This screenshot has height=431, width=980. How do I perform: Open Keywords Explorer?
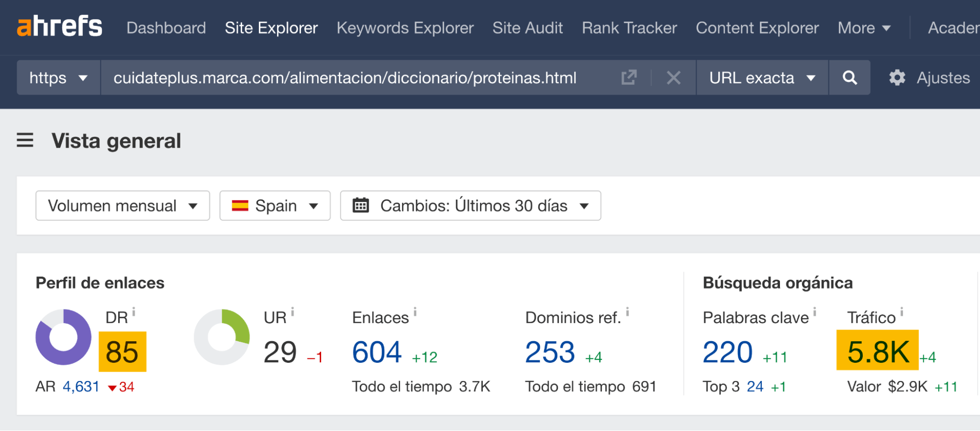(x=405, y=28)
